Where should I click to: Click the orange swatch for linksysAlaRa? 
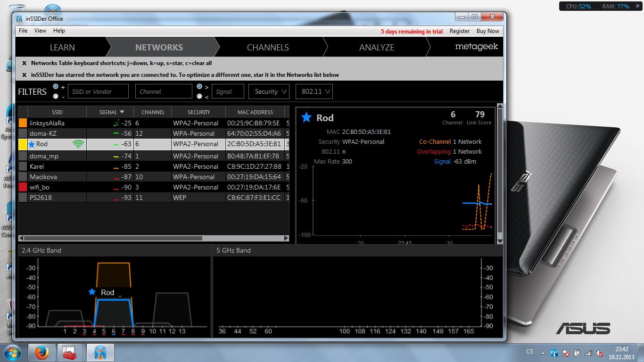[x=23, y=123]
